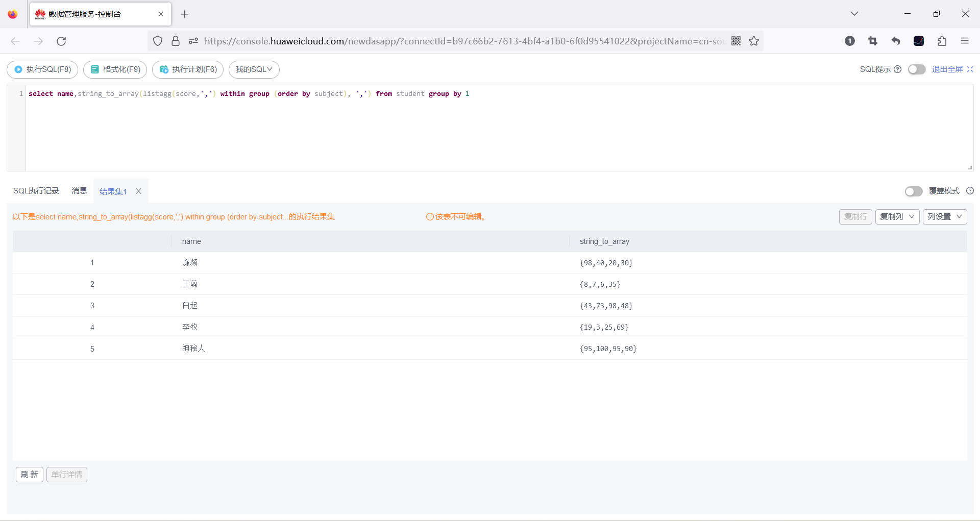This screenshot has height=521, width=980.
Task: Open the 列设置 dropdown
Action: click(x=945, y=217)
